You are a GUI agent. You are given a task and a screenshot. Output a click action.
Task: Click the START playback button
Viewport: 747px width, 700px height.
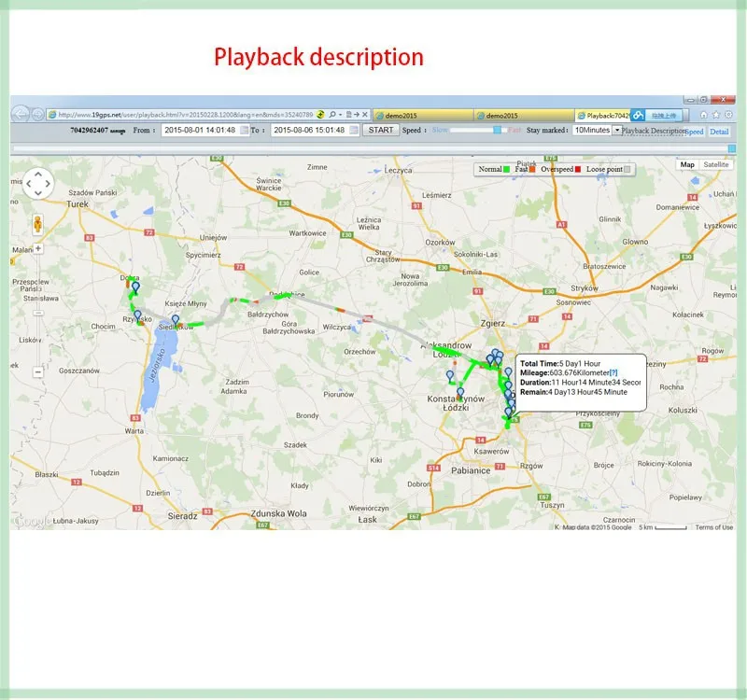(381, 130)
